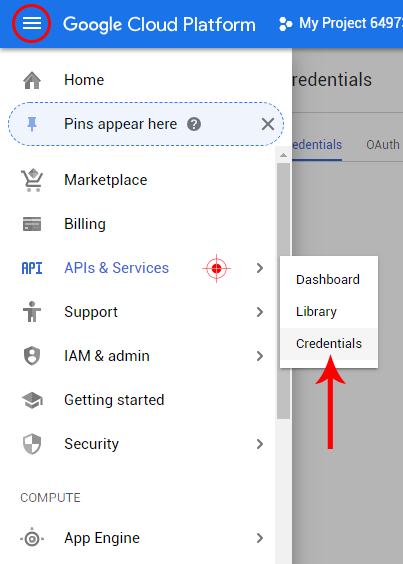Expand the APIs & Services submenu arrow
The width and height of the screenshot is (403, 564).
pyautogui.click(x=260, y=268)
